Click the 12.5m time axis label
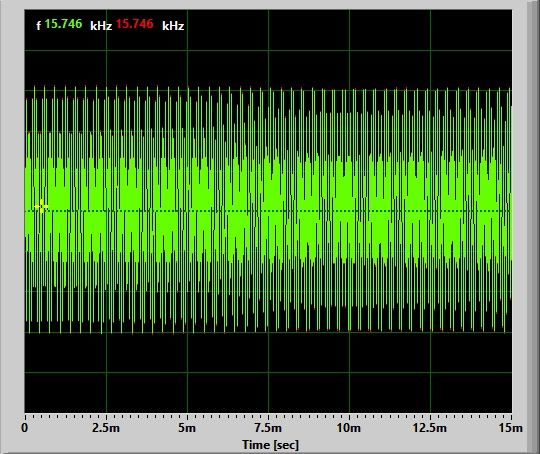Image resolution: width=540 pixels, height=454 pixels. pyautogui.click(x=430, y=427)
